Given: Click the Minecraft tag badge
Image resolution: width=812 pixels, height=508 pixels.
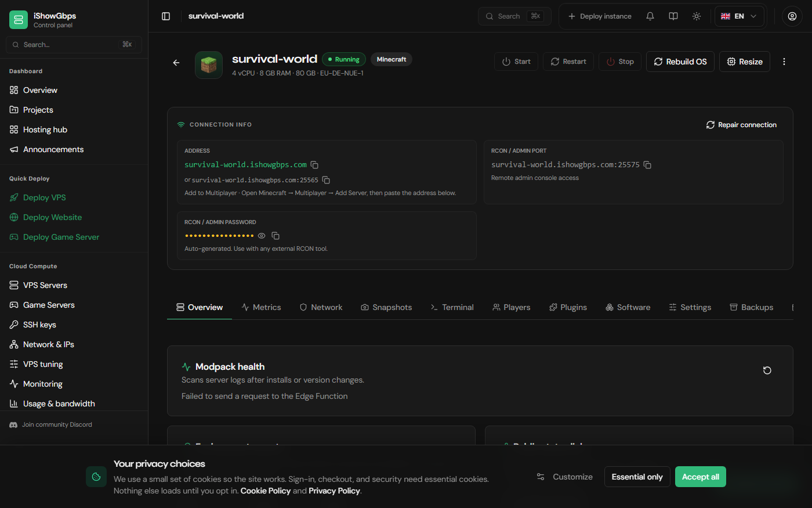Looking at the screenshot, I should click(391, 59).
